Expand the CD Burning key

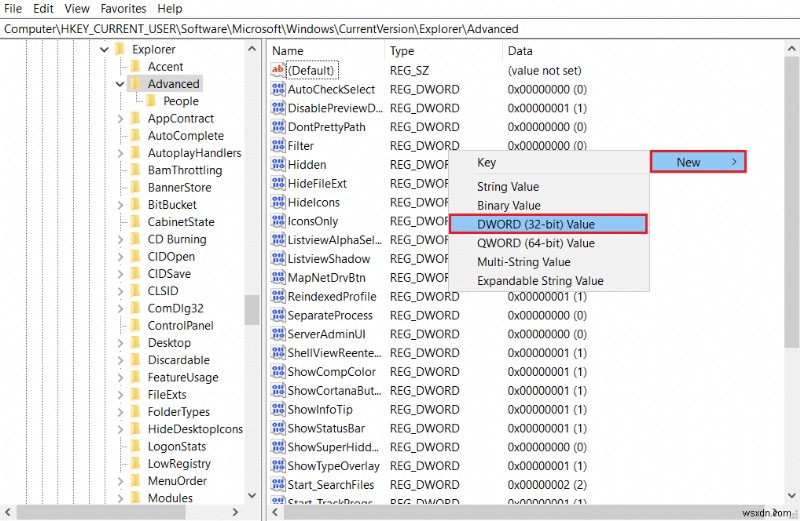pyautogui.click(x=120, y=239)
